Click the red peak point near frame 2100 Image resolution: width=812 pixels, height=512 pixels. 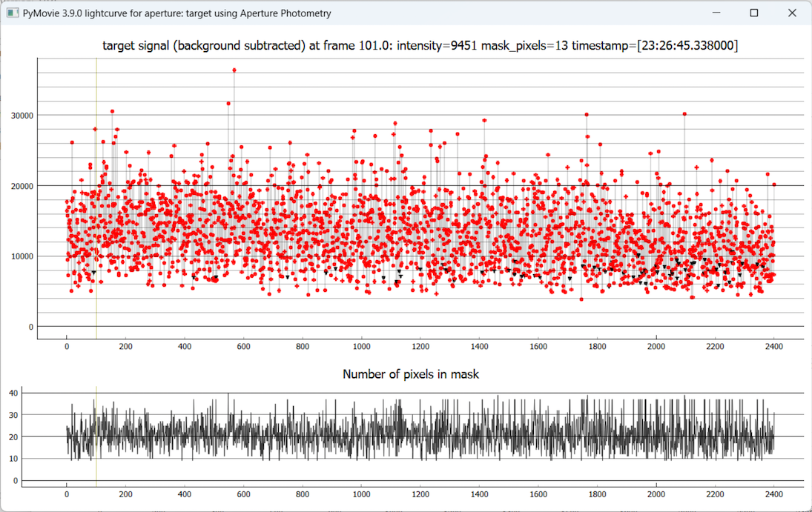click(x=684, y=114)
